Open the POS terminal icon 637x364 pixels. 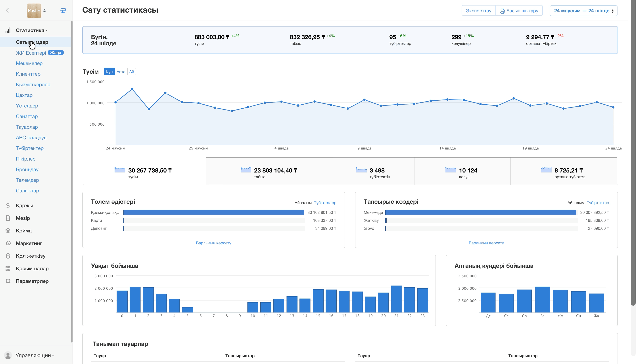(63, 10)
